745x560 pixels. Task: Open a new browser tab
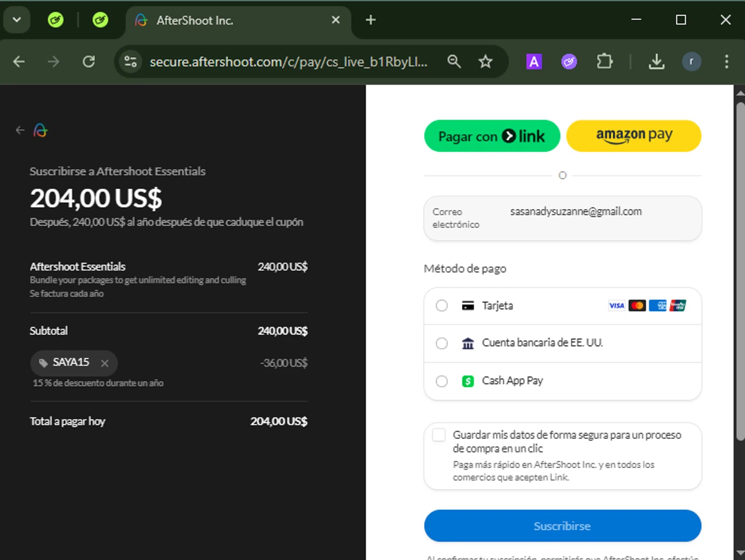(371, 20)
